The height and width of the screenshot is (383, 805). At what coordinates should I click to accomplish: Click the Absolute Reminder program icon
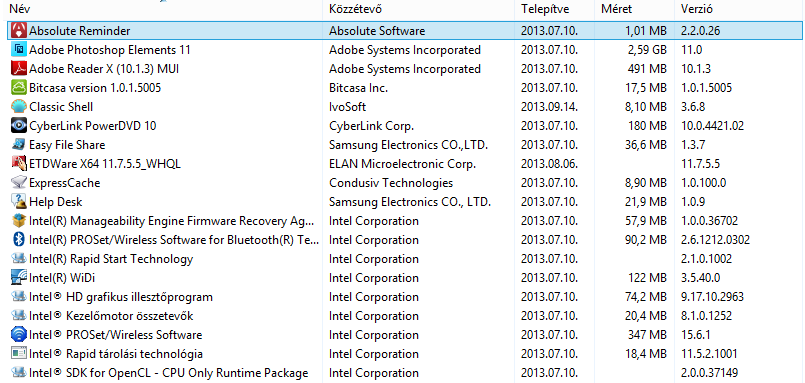19,31
